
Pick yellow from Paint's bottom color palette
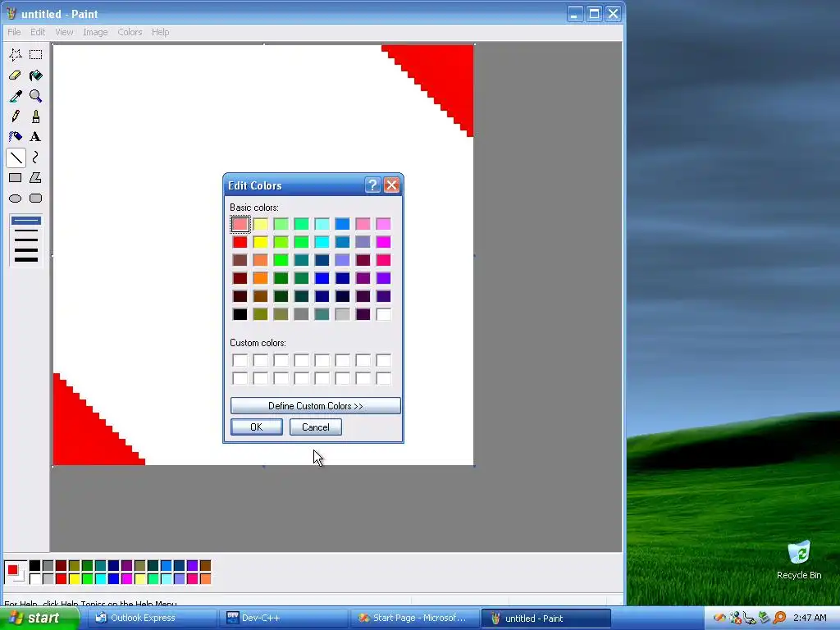click(x=74, y=578)
